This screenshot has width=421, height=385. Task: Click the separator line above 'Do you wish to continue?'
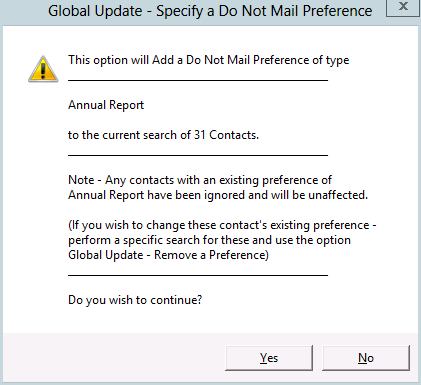[198, 275]
